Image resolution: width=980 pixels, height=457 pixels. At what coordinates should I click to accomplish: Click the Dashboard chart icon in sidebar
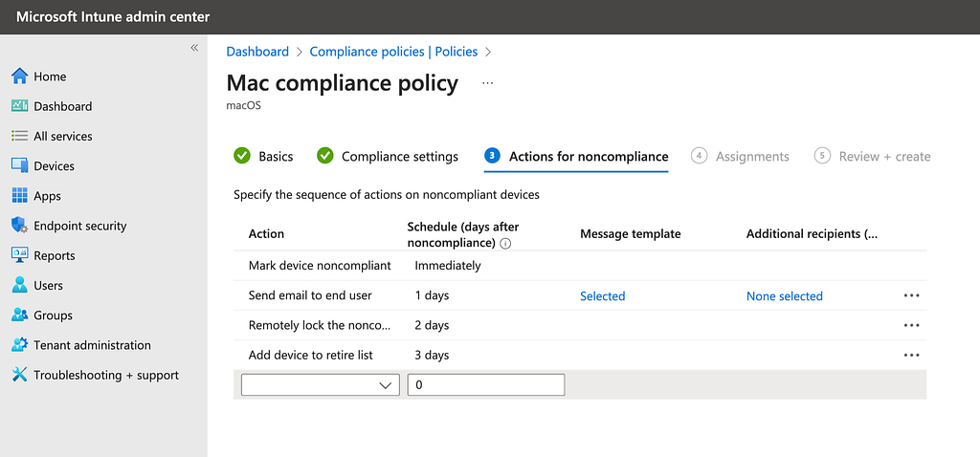pyautogui.click(x=20, y=106)
